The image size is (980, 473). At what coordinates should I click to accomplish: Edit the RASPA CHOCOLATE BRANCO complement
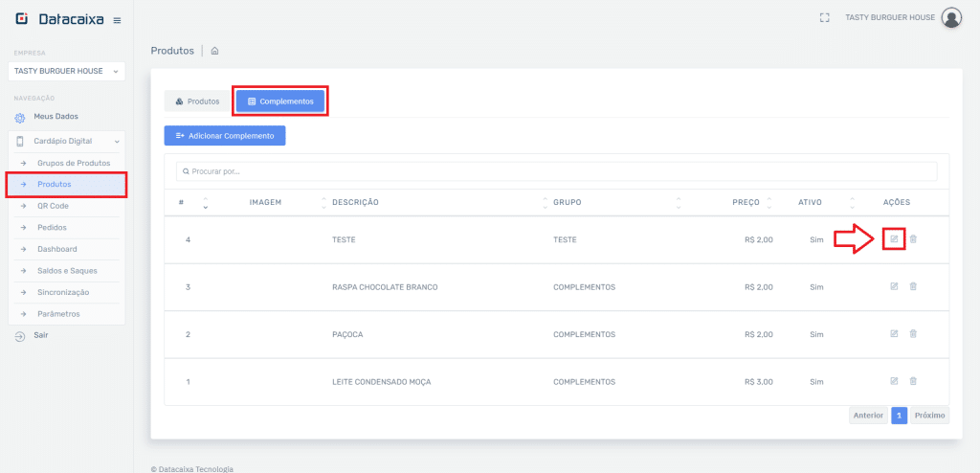[894, 286]
